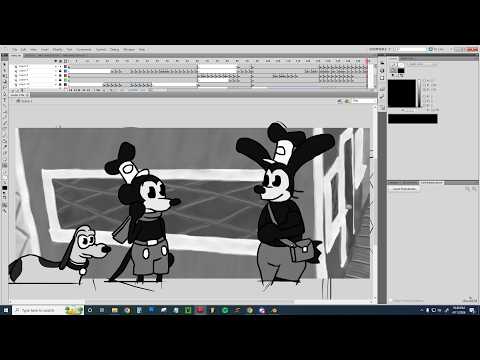Select the Pen tool
Image resolution: width=480 pixels, height=360 pixels.
pyautogui.click(x=4, y=94)
